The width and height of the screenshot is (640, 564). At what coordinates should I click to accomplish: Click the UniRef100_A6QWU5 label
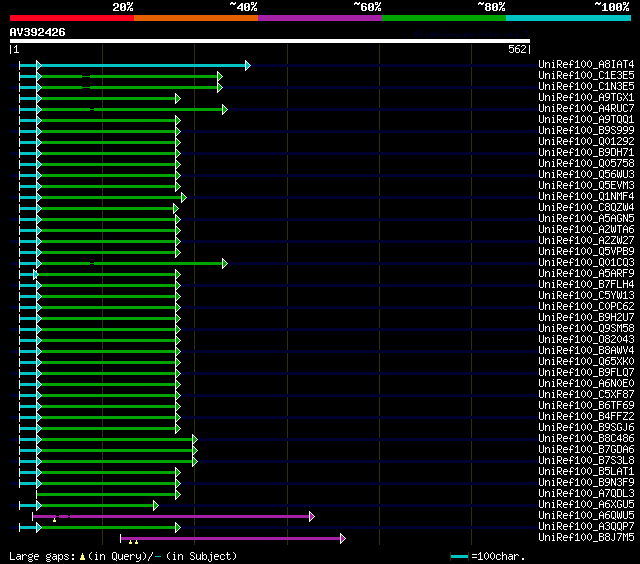586,516
